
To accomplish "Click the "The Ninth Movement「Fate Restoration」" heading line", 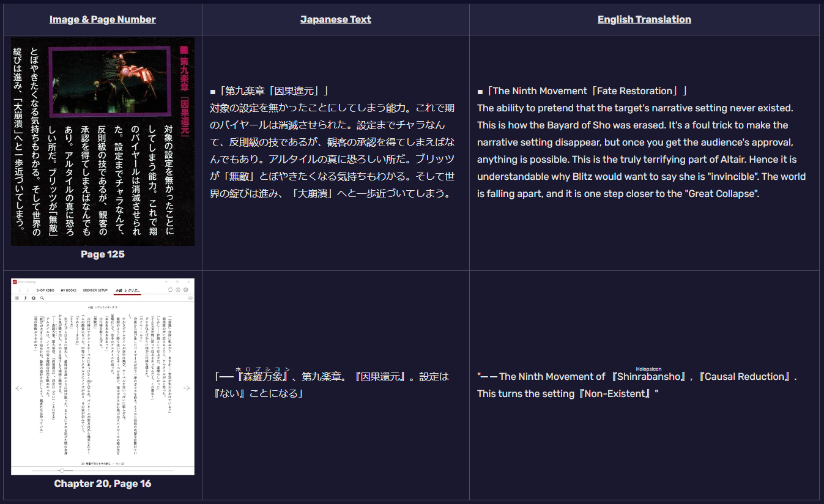I will coord(582,91).
